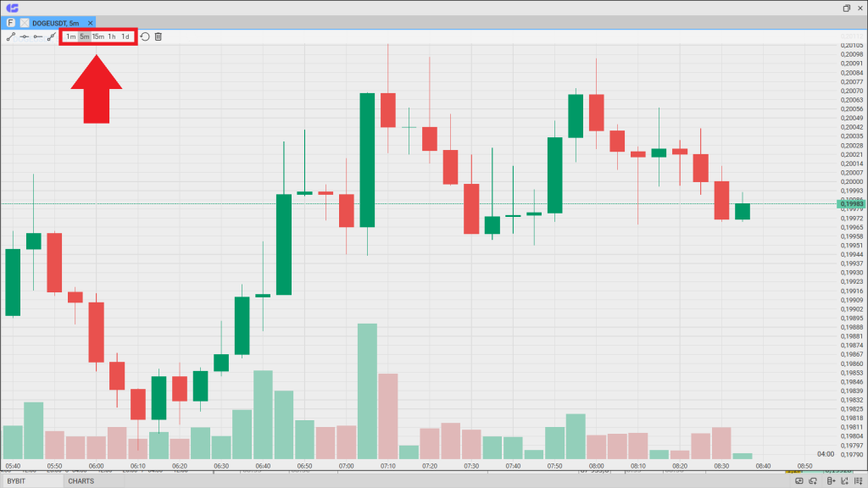Click the 08:50 time axis label
This screenshot has height=488, width=868.
click(x=805, y=466)
